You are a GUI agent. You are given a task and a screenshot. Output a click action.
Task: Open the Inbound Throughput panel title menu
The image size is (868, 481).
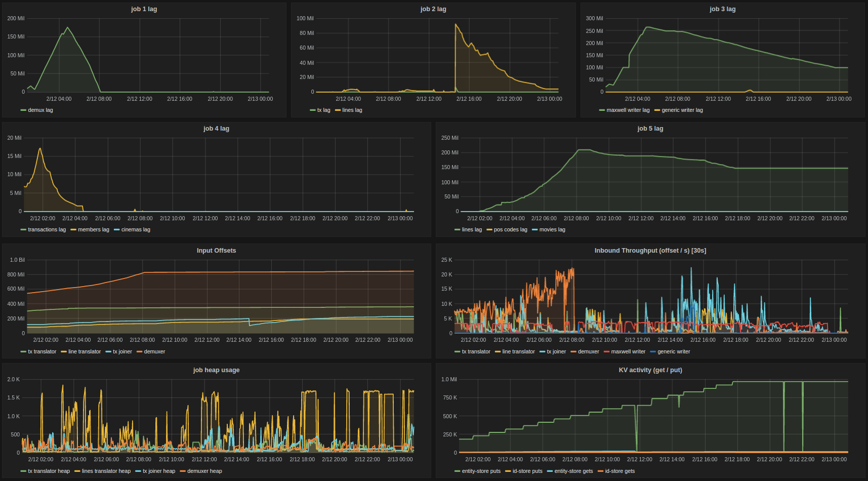[x=650, y=251]
